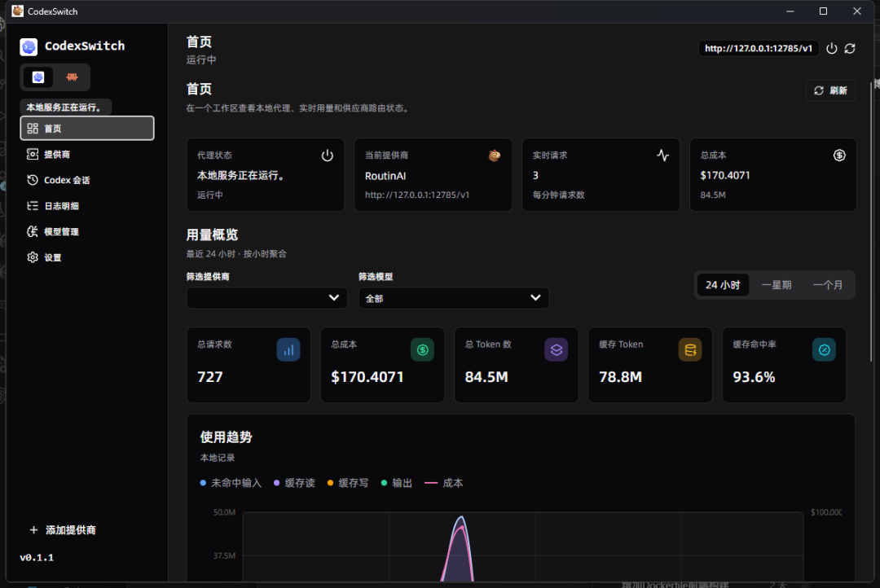Image resolution: width=880 pixels, height=588 pixels.
Task: Click the 84.5M total token value
Action: coord(486,377)
